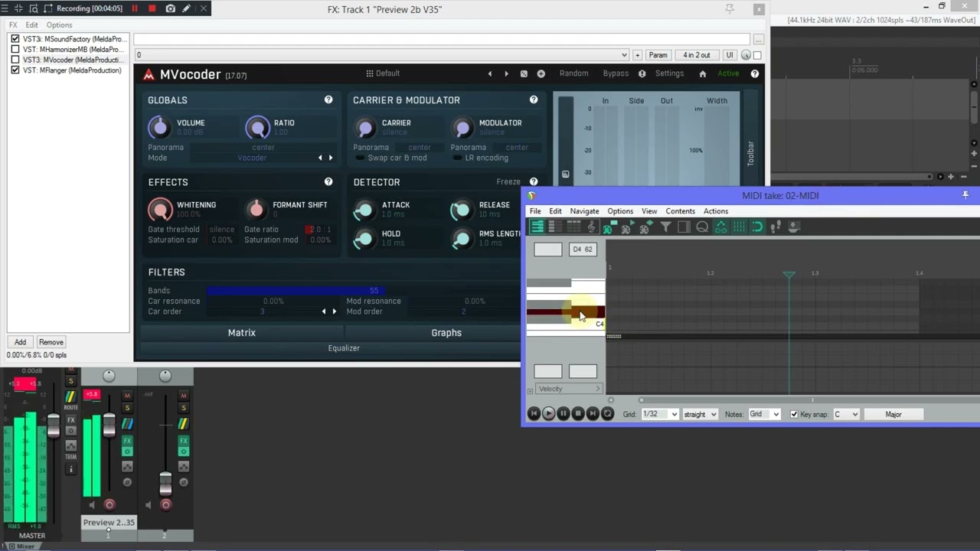The image size is (980, 551).
Task: Click next Mode arrow beside Vocoder
Action: (331, 158)
